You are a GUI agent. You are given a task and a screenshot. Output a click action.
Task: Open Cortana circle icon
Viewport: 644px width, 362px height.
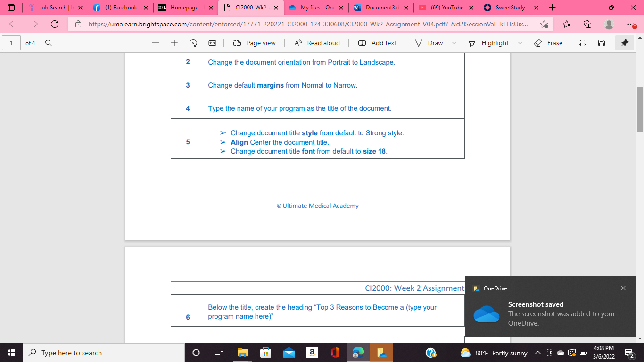196,353
